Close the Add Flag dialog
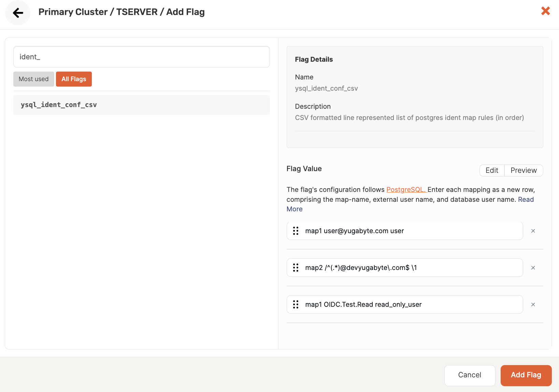559x392 pixels. pyautogui.click(x=546, y=11)
